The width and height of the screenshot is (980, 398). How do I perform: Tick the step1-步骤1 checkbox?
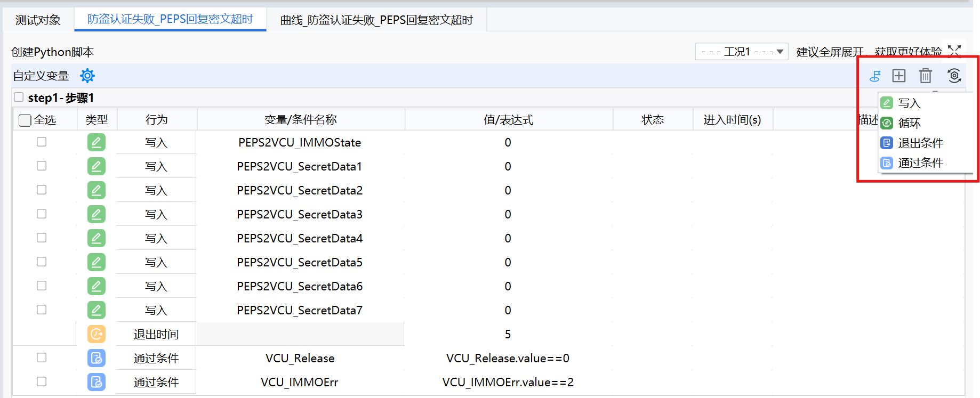pos(19,97)
